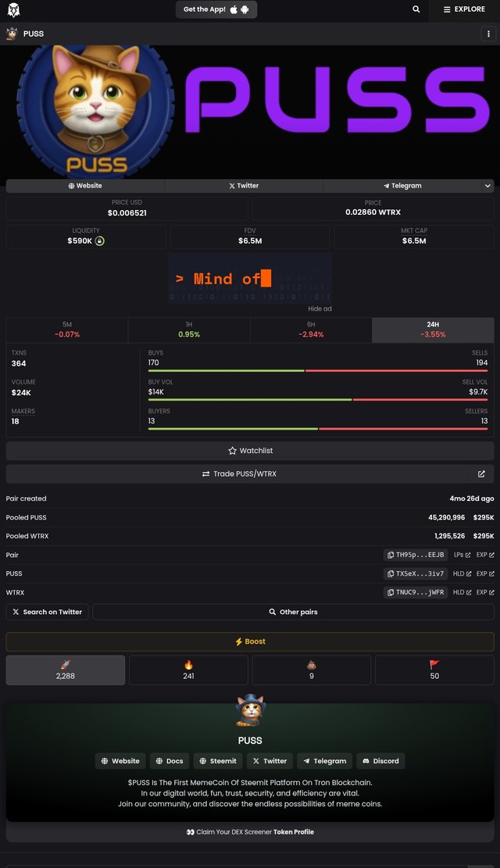This screenshot has height=868, width=500.
Task: Click the Apple app store icon
Action: (234, 9)
